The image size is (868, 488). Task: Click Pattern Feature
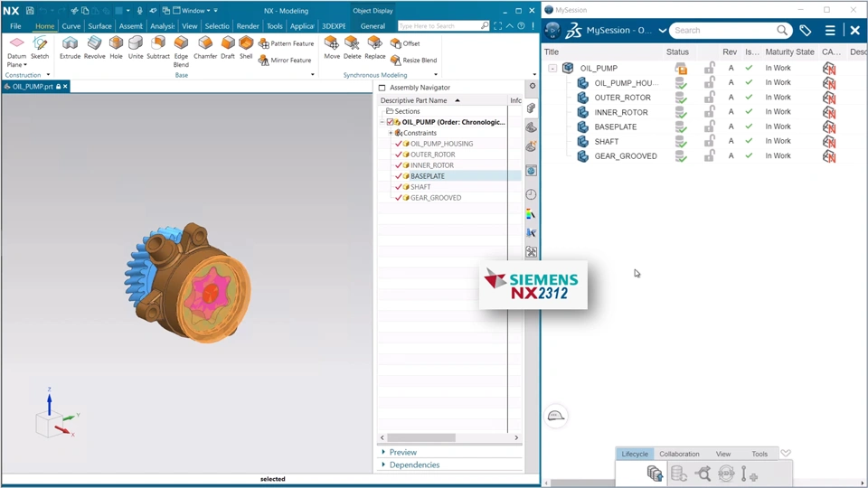287,43
